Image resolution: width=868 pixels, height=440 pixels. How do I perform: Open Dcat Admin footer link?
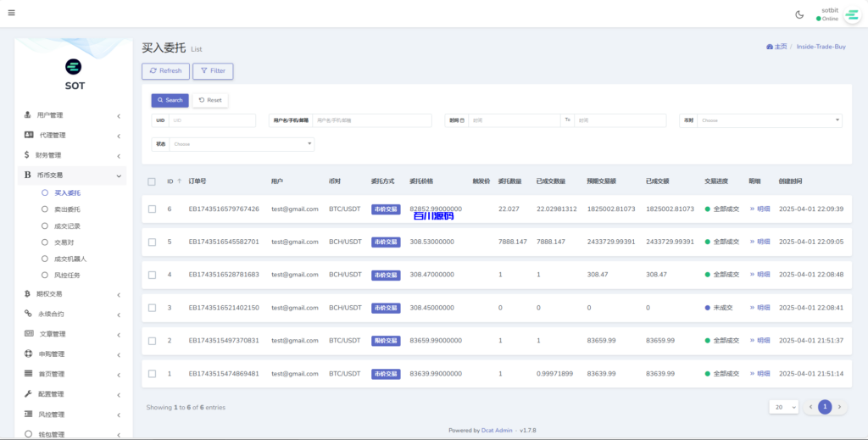click(497, 430)
